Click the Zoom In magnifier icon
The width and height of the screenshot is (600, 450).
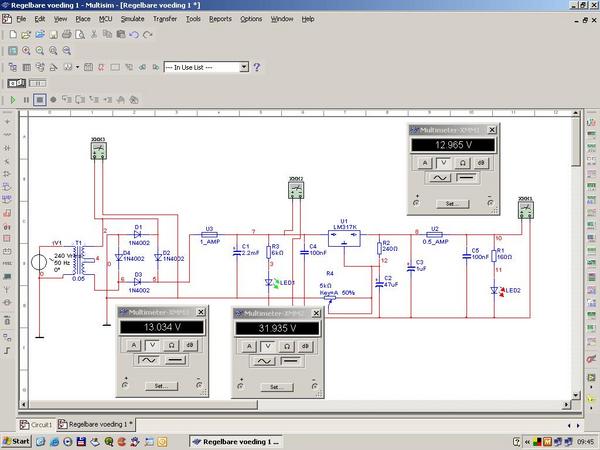point(26,50)
